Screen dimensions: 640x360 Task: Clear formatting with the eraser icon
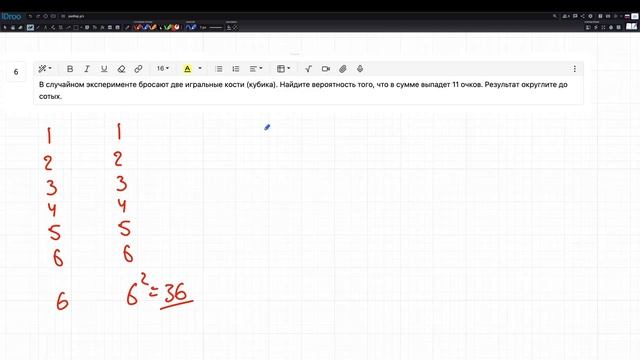121,69
